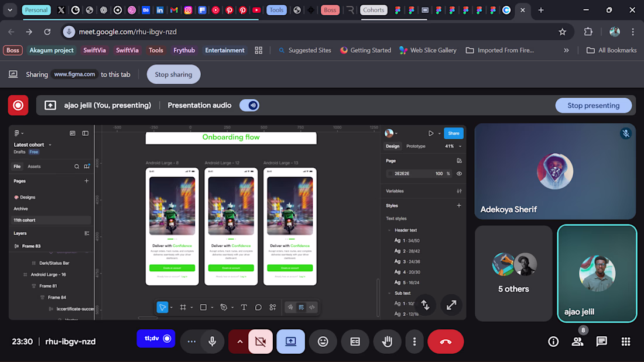Search the Figma file with magnifier icon
The width and height of the screenshot is (644, 362).
coord(76,166)
